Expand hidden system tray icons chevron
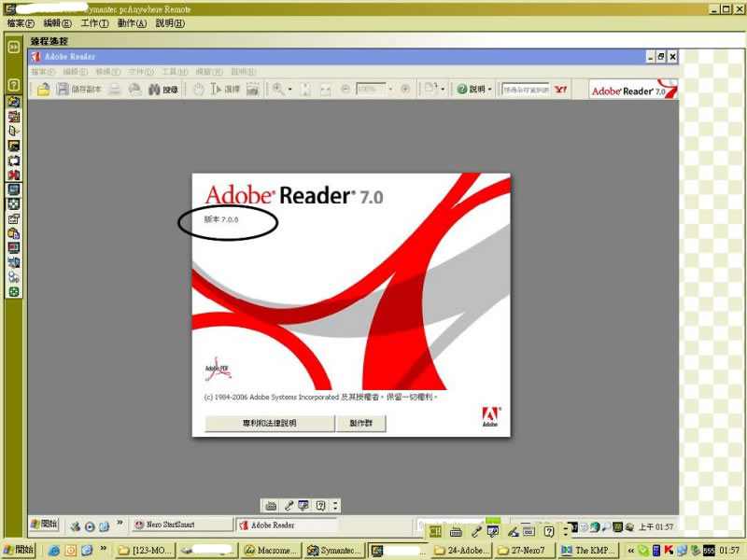 [x=631, y=551]
